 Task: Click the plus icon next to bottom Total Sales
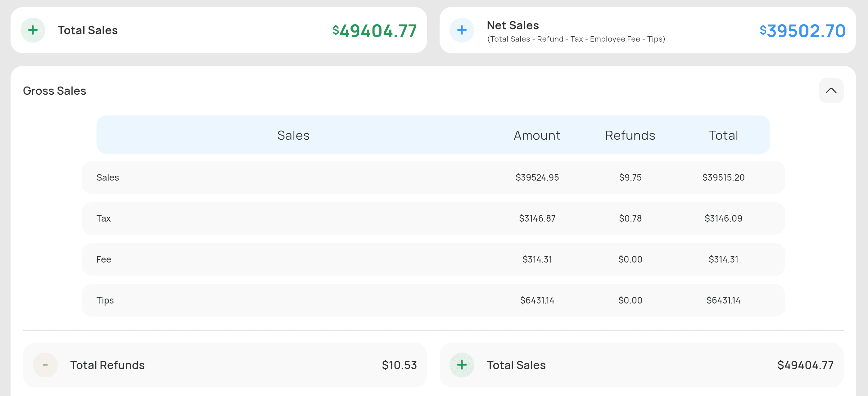462,365
